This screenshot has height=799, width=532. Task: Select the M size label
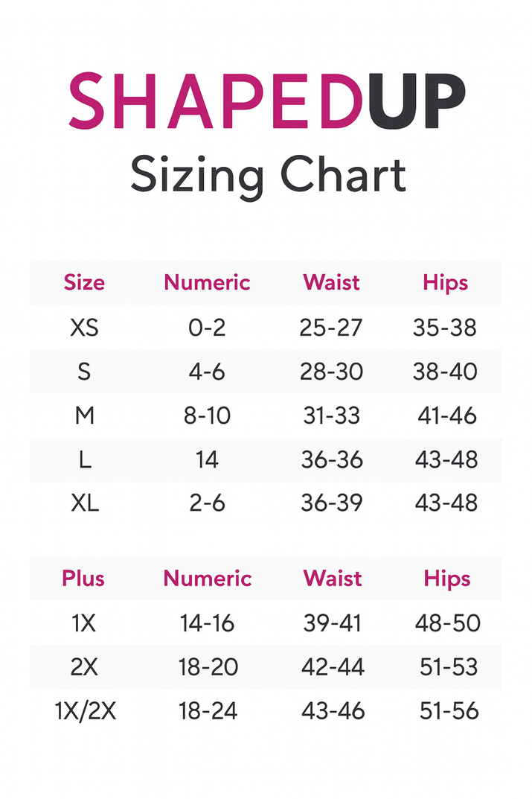84,416
